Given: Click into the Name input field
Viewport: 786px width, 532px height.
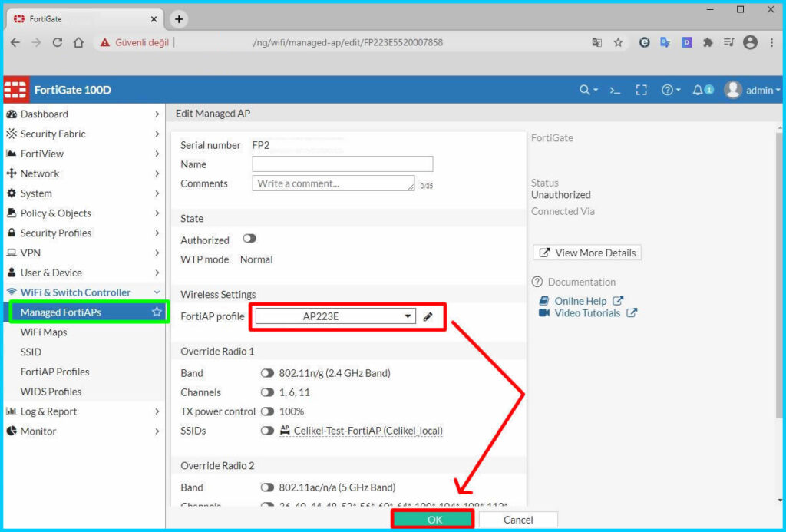Looking at the screenshot, I should click(342, 164).
